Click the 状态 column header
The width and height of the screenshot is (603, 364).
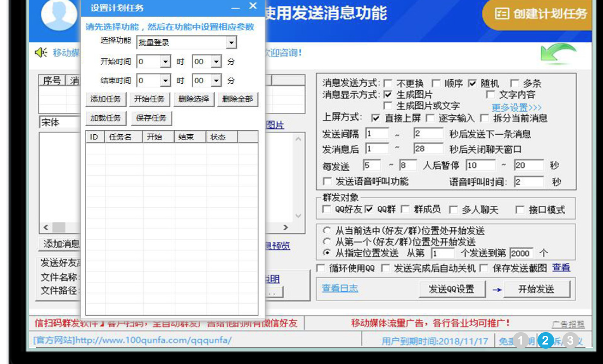coord(218,137)
